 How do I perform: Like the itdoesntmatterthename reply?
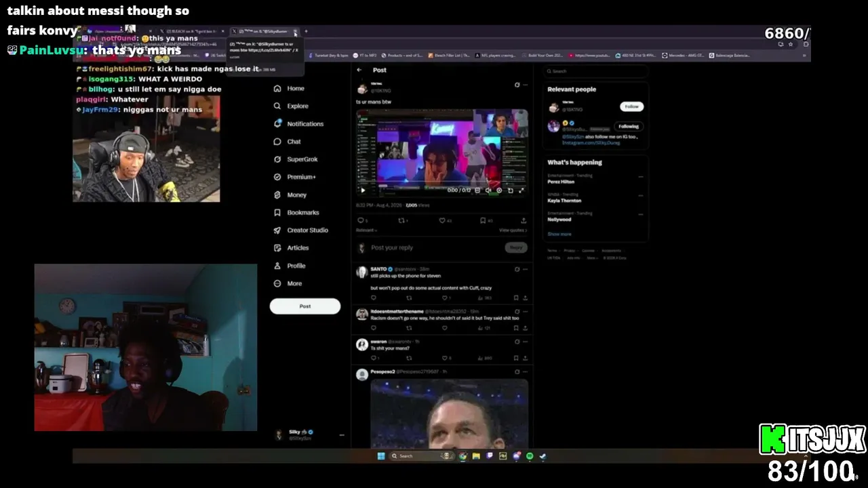tap(445, 328)
